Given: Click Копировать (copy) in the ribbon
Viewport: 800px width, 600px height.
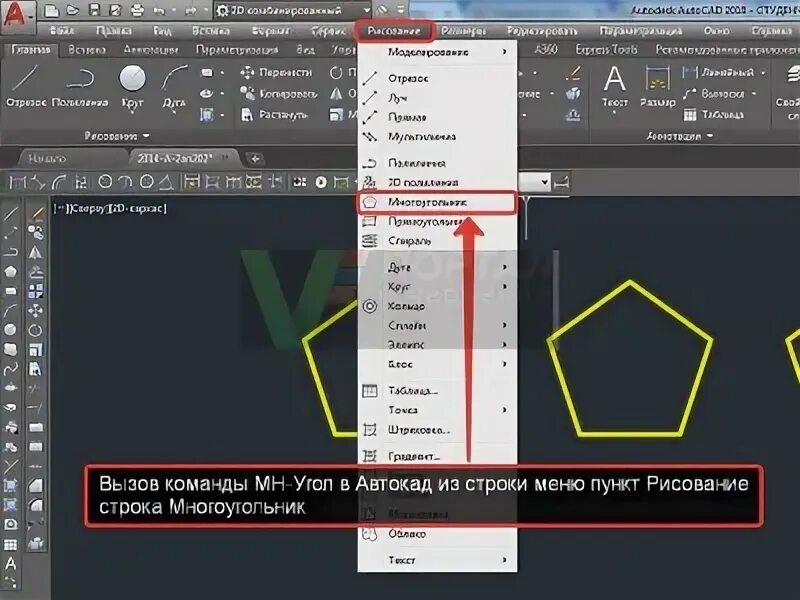Looking at the screenshot, I should click(279, 93).
